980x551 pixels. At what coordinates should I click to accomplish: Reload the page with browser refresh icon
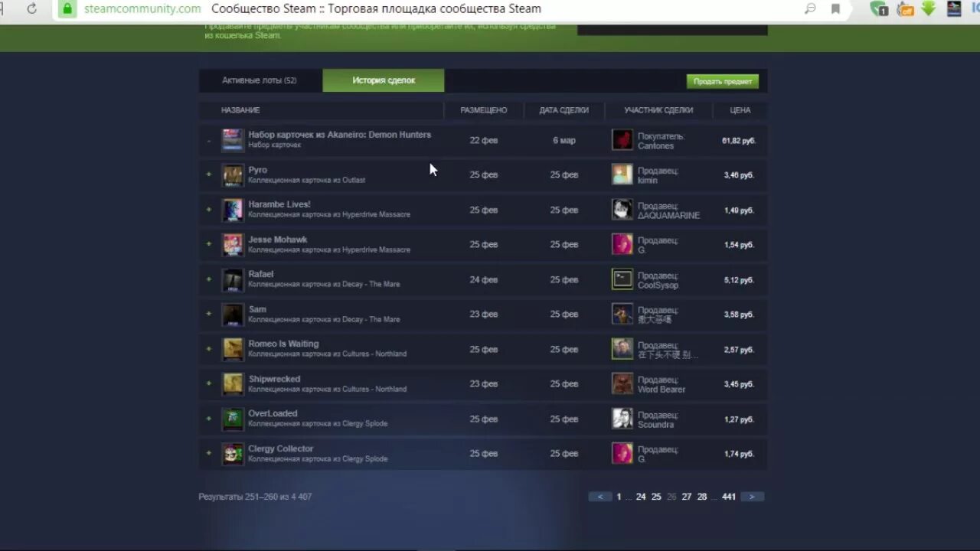click(x=31, y=9)
